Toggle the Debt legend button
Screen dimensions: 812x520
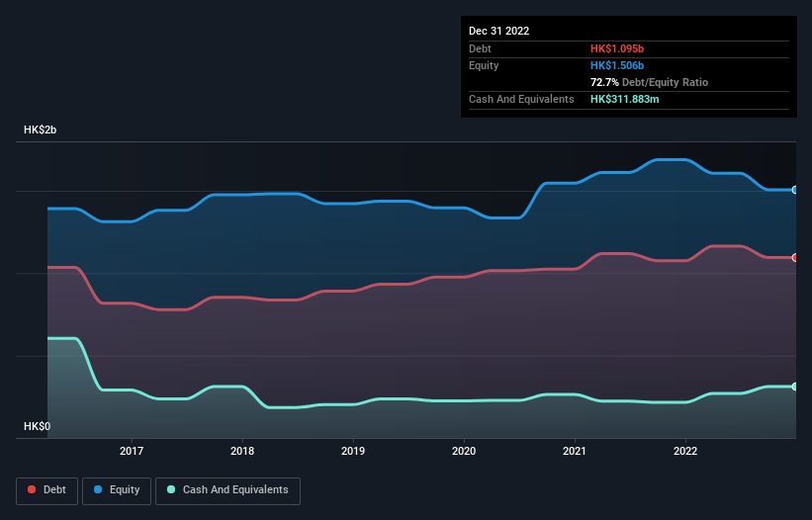[46, 490]
